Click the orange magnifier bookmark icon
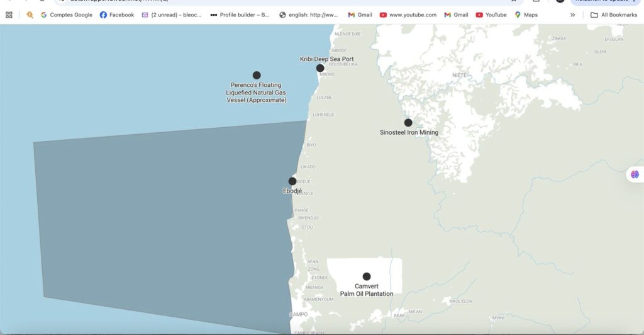644x335 pixels. coord(30,15)
